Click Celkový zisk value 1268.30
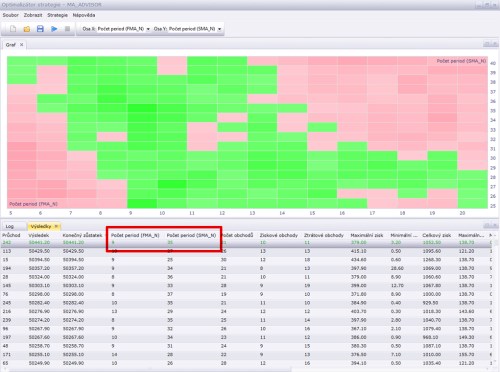 point(432,260)
